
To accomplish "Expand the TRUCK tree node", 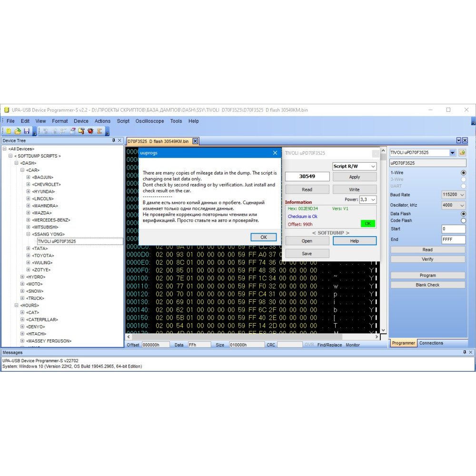I will pyautogui.click(x=22, y=298).
